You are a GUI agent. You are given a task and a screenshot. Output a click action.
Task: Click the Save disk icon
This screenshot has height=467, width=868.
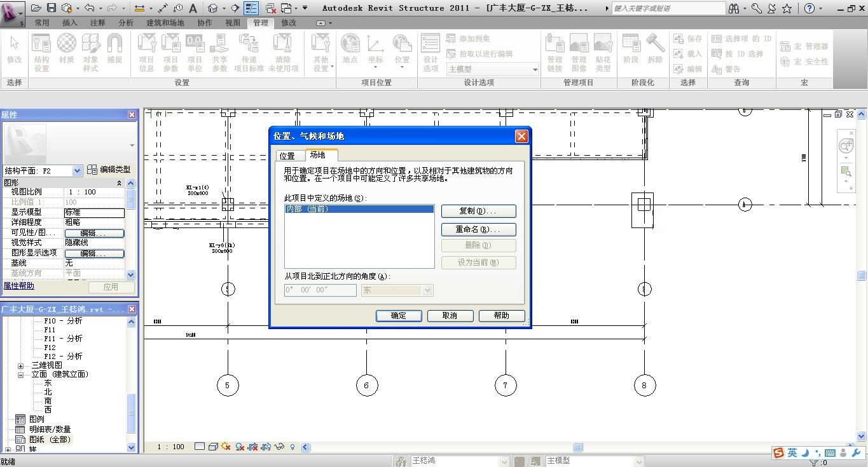[52, 8]
